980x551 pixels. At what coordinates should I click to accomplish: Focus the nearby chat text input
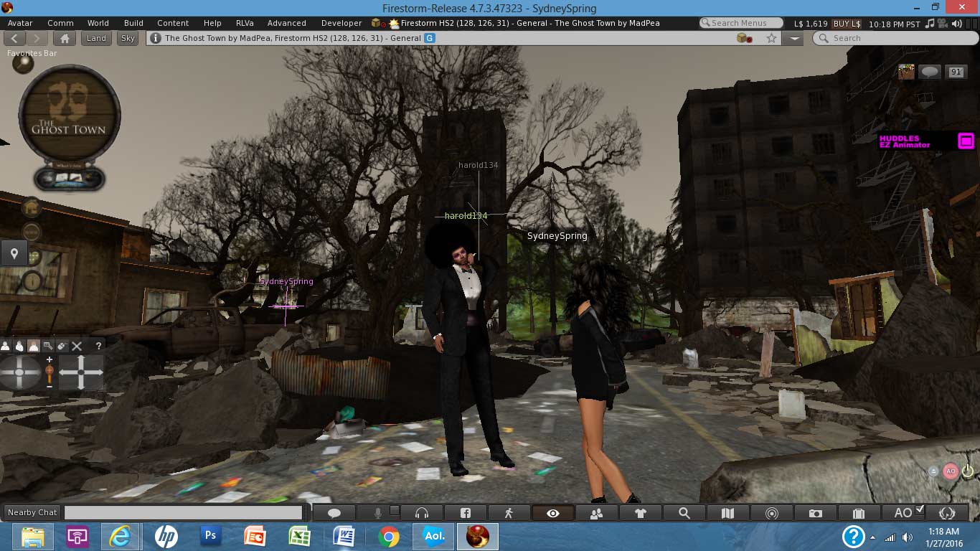click(183, 512)
